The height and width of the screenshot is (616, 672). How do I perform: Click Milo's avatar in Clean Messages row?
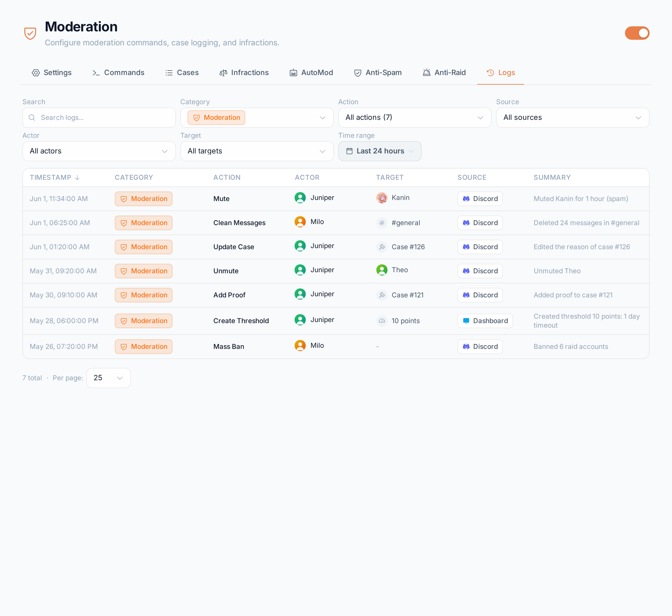(x=300, y=222)
